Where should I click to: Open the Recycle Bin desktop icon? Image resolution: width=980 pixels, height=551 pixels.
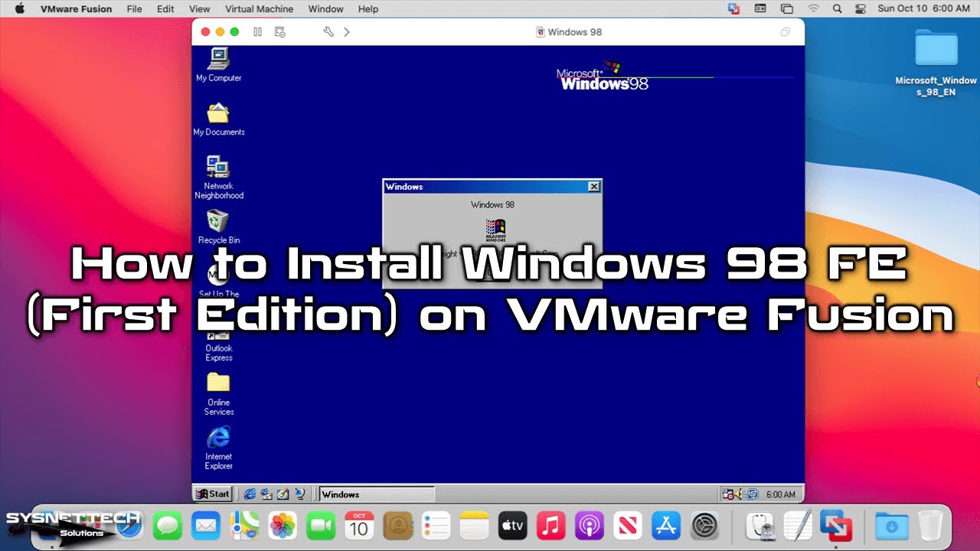218,227
